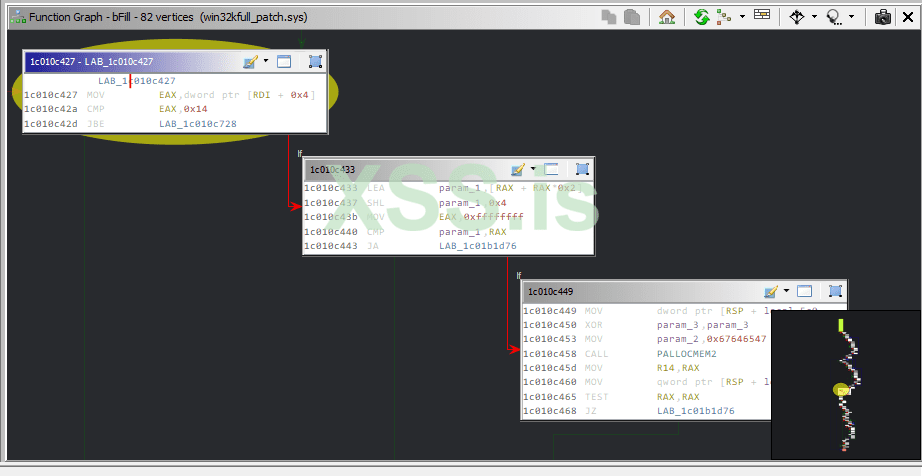922x476 pixels.
Task: Click the constant 0x67646547 operand
Action: [736, 339]
